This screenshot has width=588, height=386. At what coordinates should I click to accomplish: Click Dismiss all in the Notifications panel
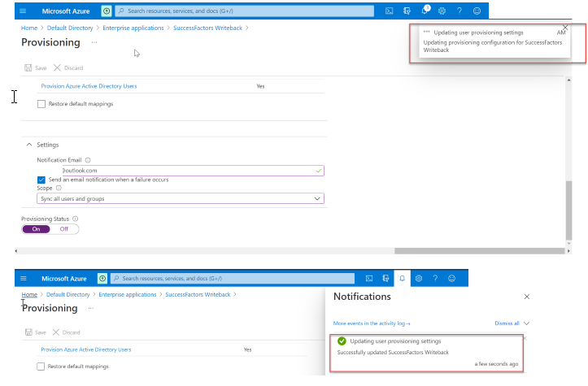click(x=507, y=323)
